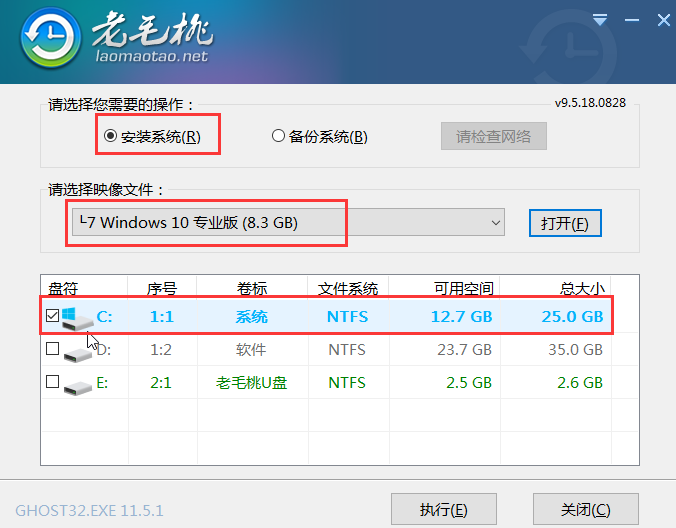Click the 打开(F) button
This screenshot has width=676, height=528.
tap(565, 223)
